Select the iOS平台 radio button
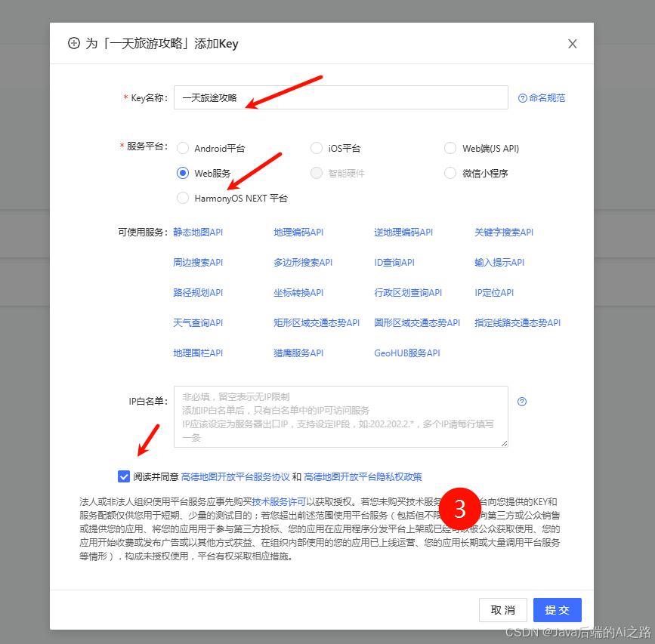Viewport: 655px width, 644px height. 316,148
